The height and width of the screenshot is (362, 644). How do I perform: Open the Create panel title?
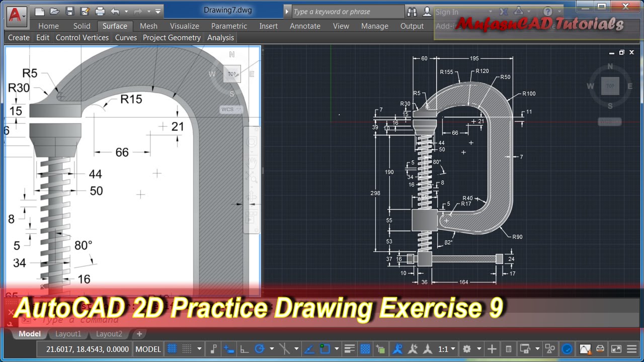tap(19, 38)
